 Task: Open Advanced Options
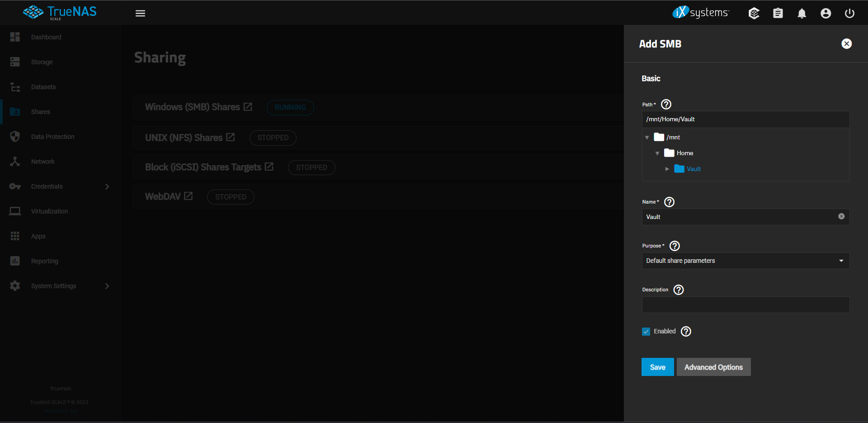pyautogui.click(x=713, y=367)
